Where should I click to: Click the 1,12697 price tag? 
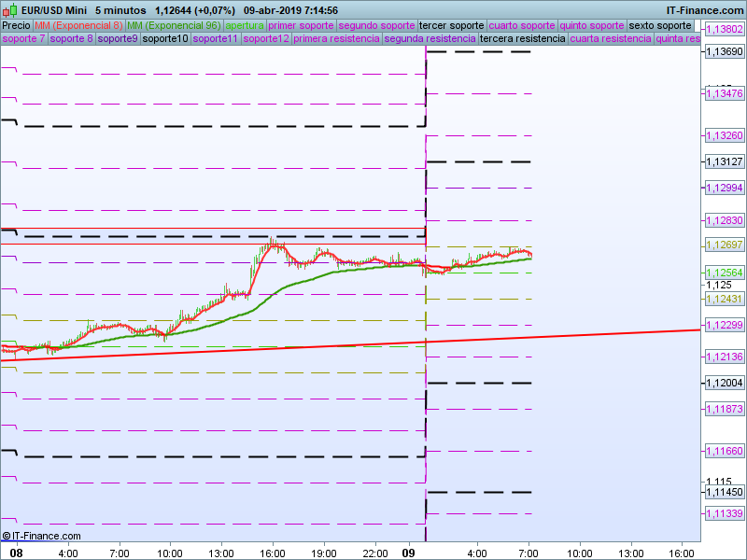[724, 245]
